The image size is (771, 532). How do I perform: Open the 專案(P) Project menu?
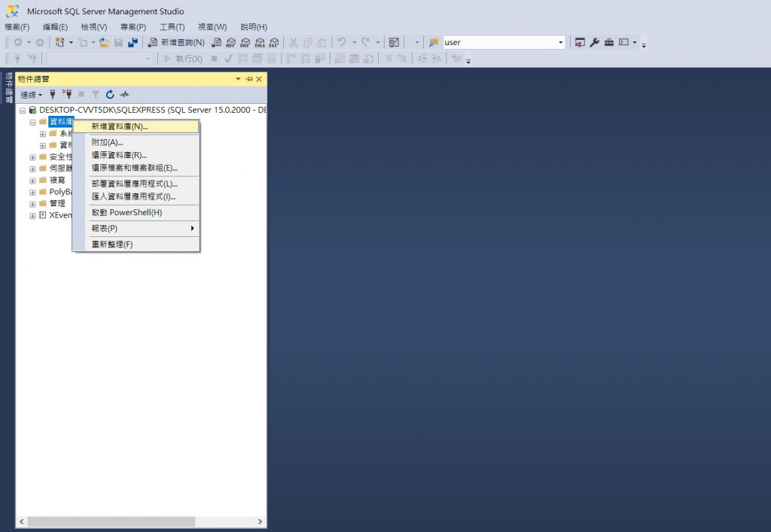click(x=133, y=27)
